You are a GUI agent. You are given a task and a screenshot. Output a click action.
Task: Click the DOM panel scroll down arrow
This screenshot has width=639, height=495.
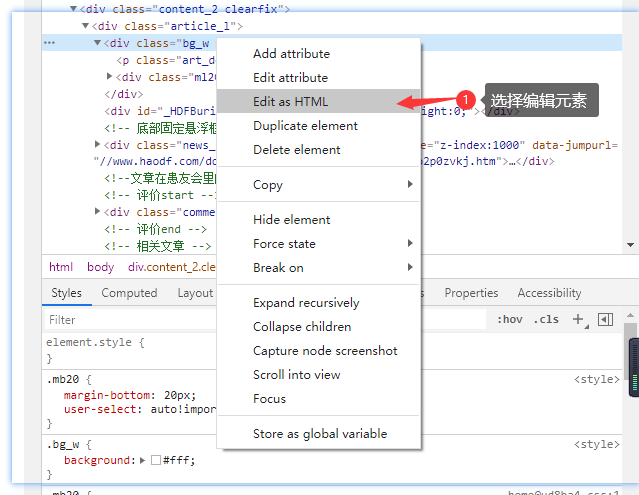631,245
